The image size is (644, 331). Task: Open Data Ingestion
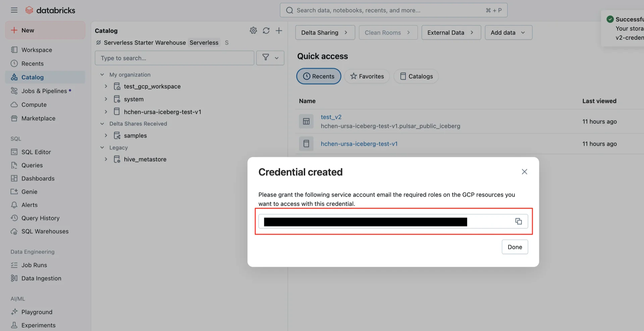tap(45, 278)
